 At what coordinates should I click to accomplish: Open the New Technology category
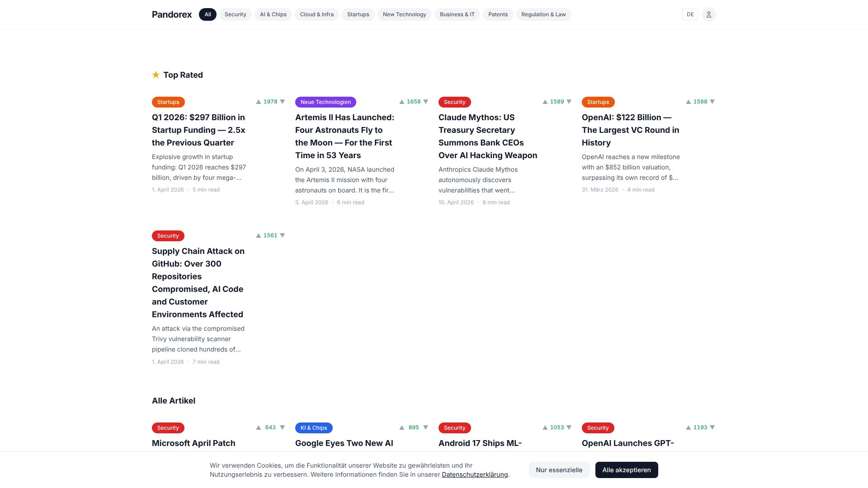tap(405, 14)
